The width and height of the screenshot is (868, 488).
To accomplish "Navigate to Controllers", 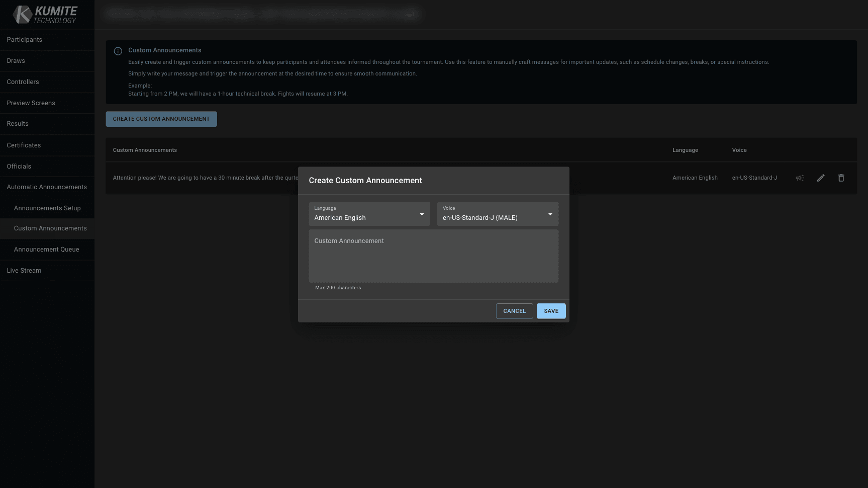I will [x=23, y=82].
